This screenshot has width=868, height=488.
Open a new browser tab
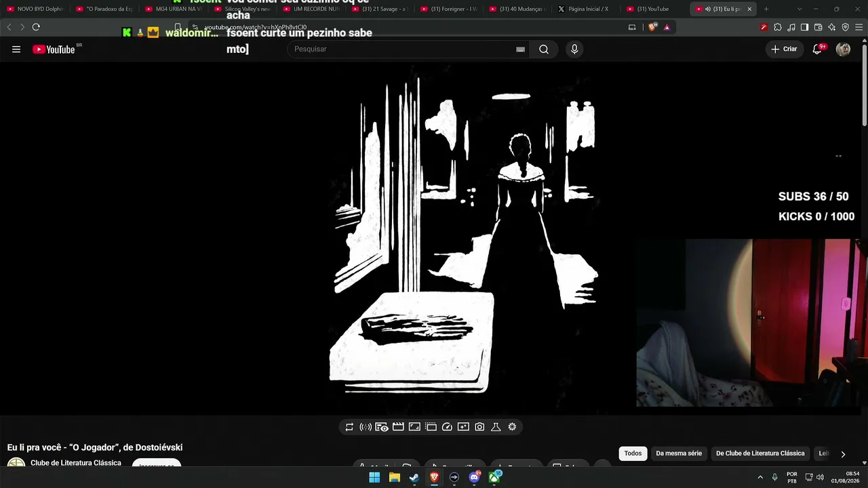coord(766,9)
